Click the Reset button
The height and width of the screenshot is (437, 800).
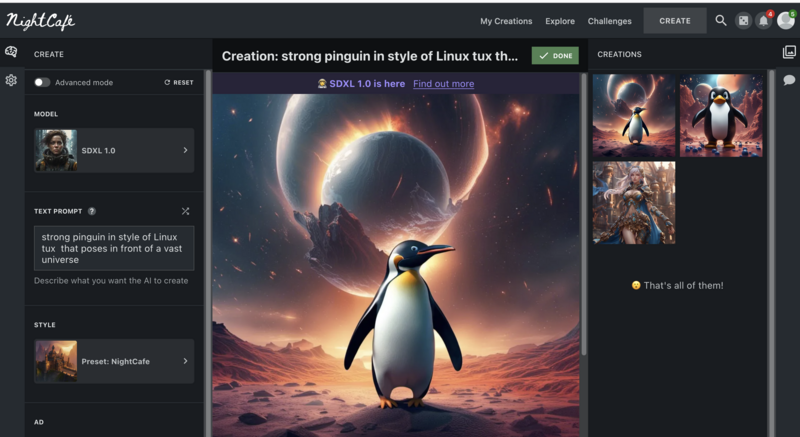coord(179,82)
